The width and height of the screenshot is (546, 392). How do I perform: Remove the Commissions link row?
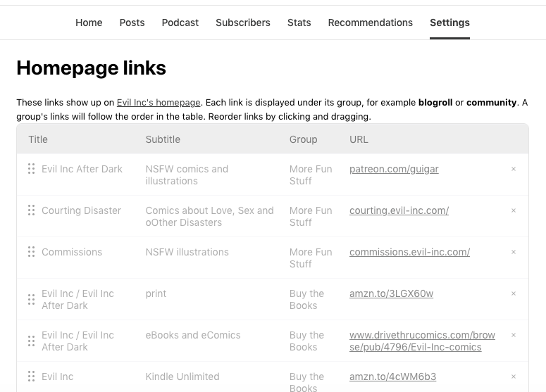[x=514, y=252]
